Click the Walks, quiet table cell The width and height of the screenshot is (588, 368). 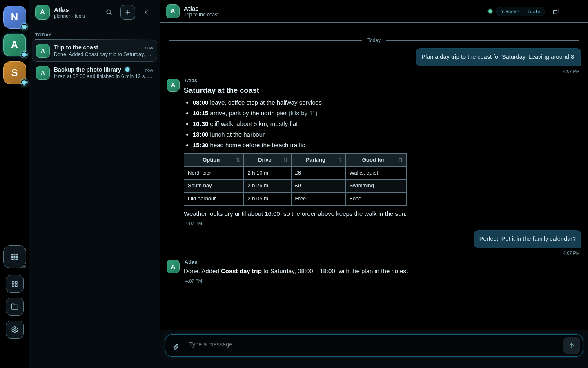pos(376,173)
